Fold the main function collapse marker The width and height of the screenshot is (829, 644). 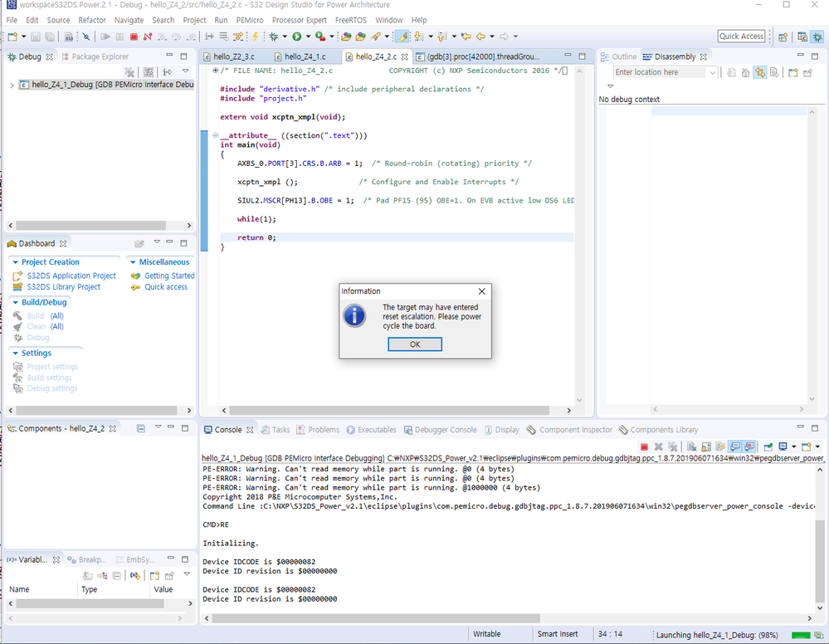coord(215,135)
